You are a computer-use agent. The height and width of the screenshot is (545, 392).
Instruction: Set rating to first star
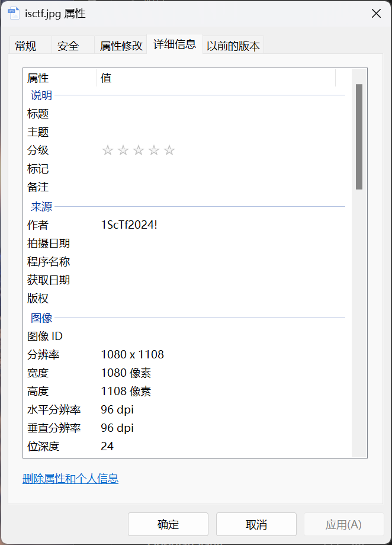[107, 150]
